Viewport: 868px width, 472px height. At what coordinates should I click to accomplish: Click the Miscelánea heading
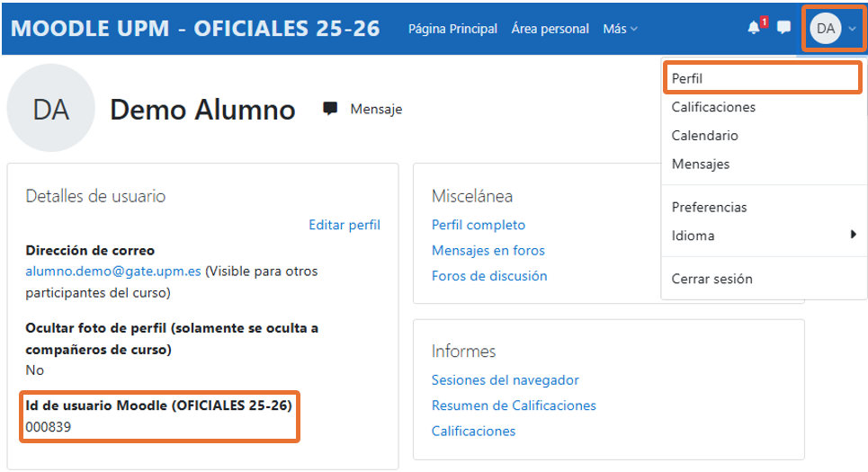point(472,196)
